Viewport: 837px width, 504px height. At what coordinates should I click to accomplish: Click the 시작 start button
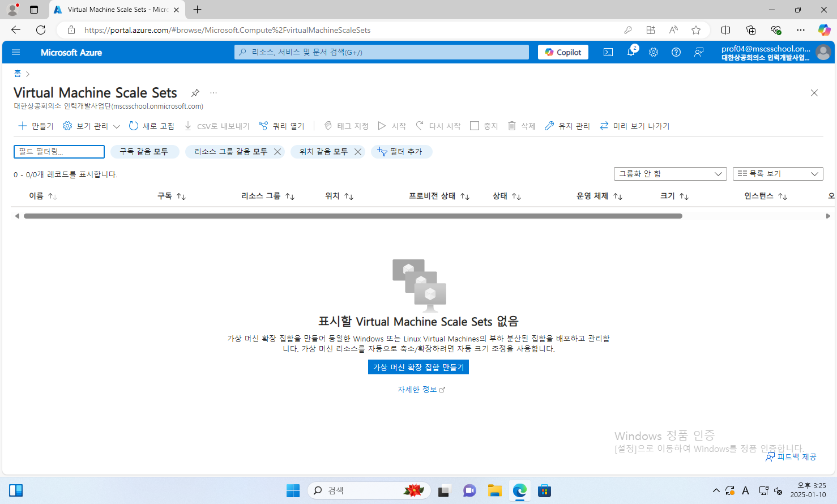392,126
